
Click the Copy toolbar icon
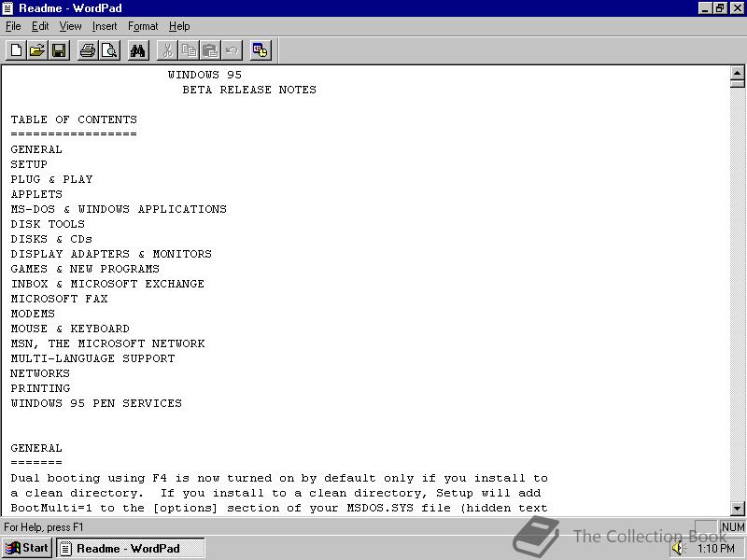[x=189, y=50]
